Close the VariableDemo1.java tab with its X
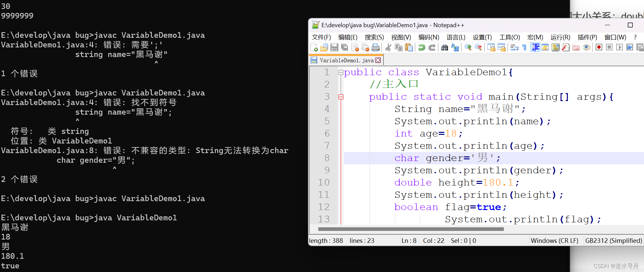Image resolution: width=644 pixels, height=272 pixels. click(x=378, y=60)
